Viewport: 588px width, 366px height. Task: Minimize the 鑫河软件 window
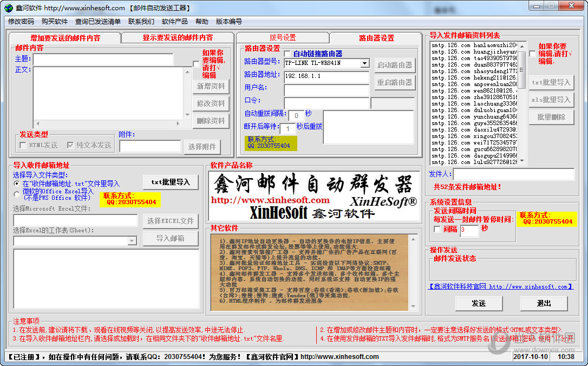(x=537, y=6)
